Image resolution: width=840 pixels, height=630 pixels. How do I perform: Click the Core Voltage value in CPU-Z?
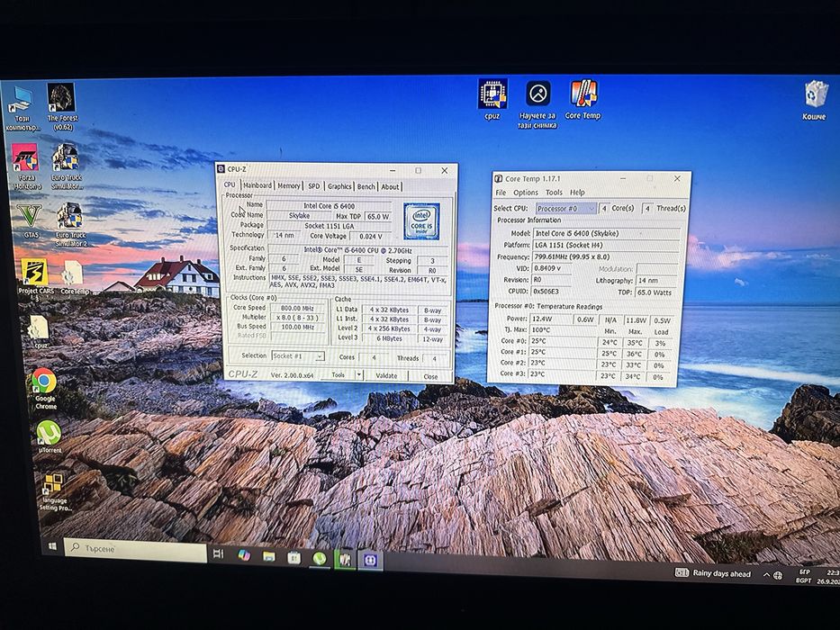click(371, 236)
